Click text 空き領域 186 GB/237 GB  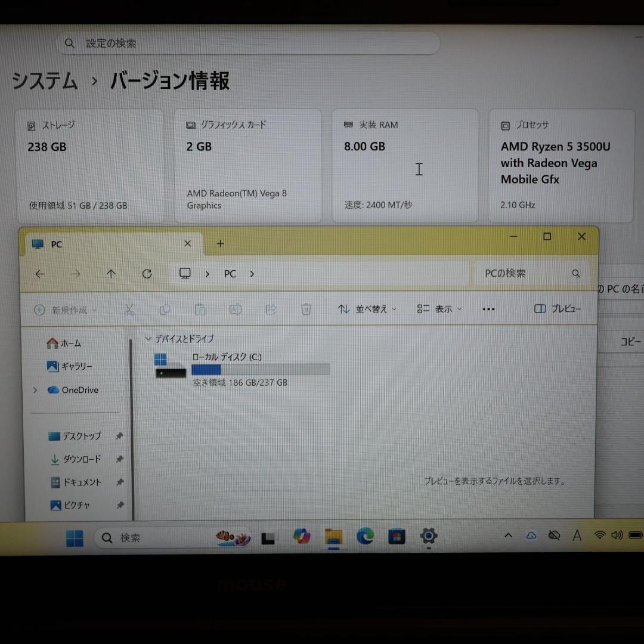(x=240, y=383)
